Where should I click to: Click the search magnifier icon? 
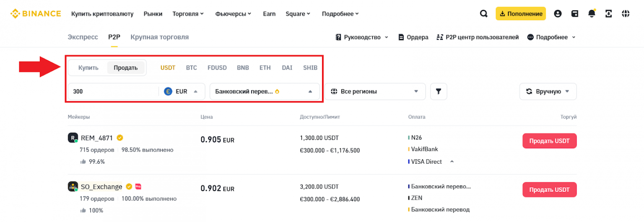tap(483, 14)
